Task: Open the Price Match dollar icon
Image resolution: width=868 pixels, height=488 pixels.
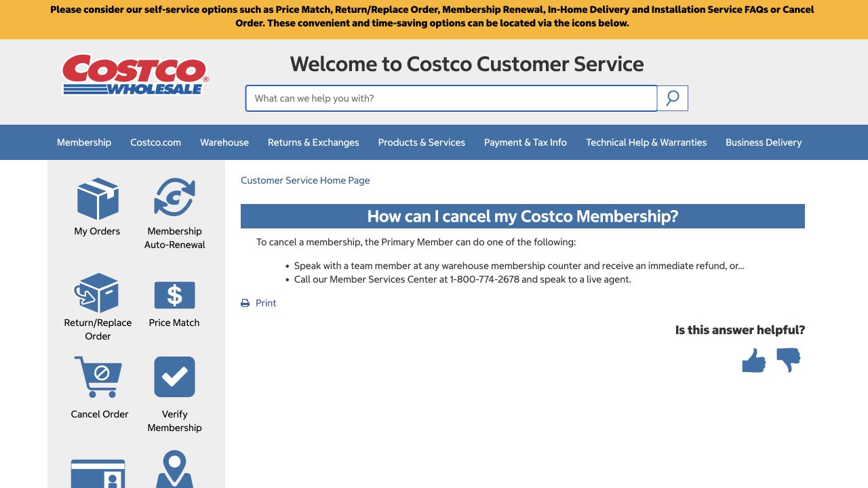Action: point(174,295)
